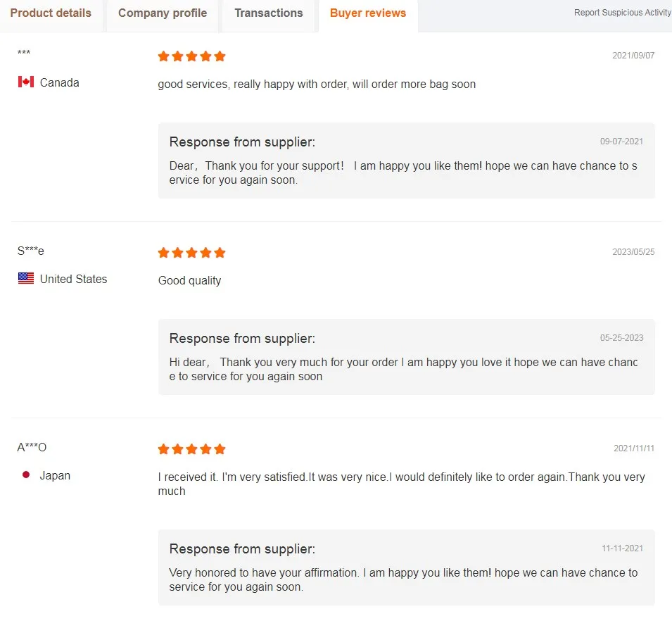
Task: Open the Transactions tab
Action: (x=269, y=13)
